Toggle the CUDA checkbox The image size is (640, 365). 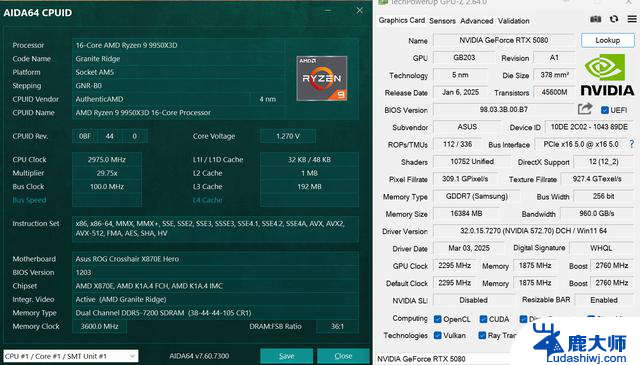click(483, 319)
